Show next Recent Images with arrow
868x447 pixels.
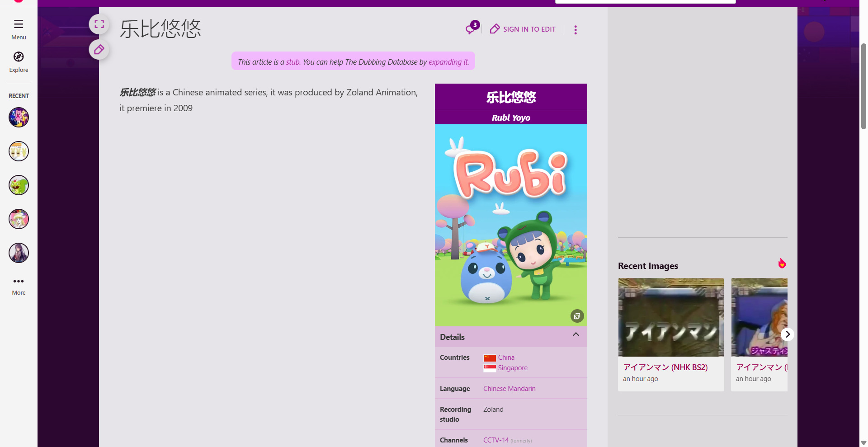coord(788,334)
